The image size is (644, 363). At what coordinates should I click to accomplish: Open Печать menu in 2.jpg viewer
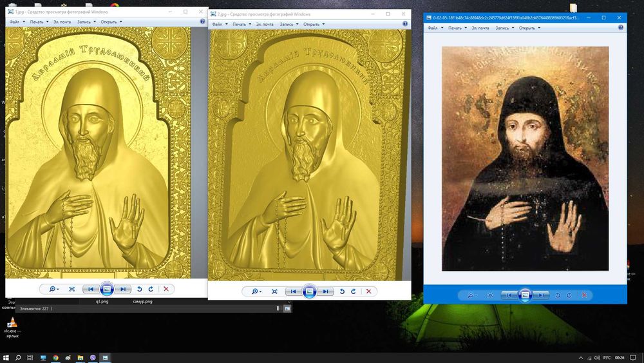[x=241, y=25]
